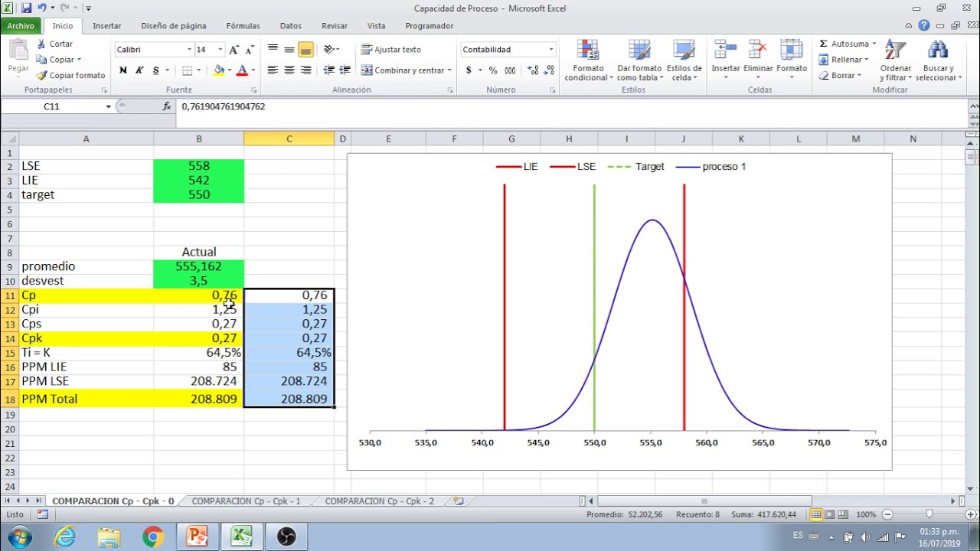Open the font size 14 dropdown
The image size is (980, 551).
(220, 50)
